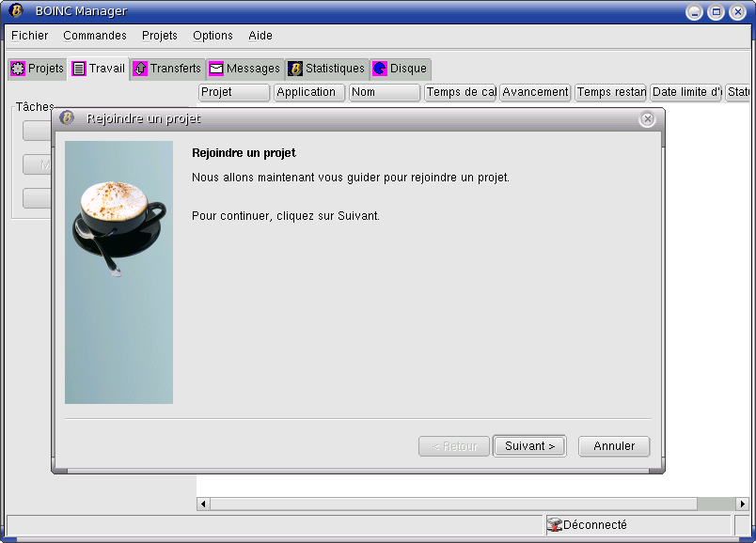Open the Projets menu
This screenshot has height=543, width=756.
(160, 36)
